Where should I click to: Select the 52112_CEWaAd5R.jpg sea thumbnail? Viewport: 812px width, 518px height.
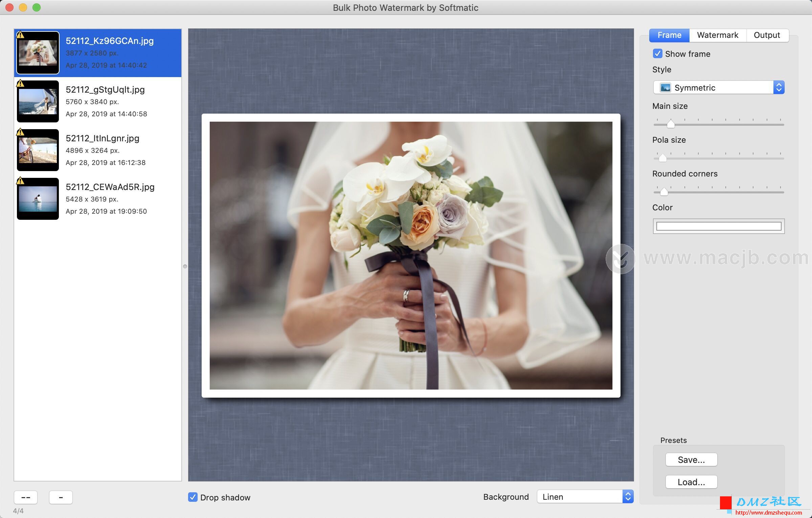(38, 199)
